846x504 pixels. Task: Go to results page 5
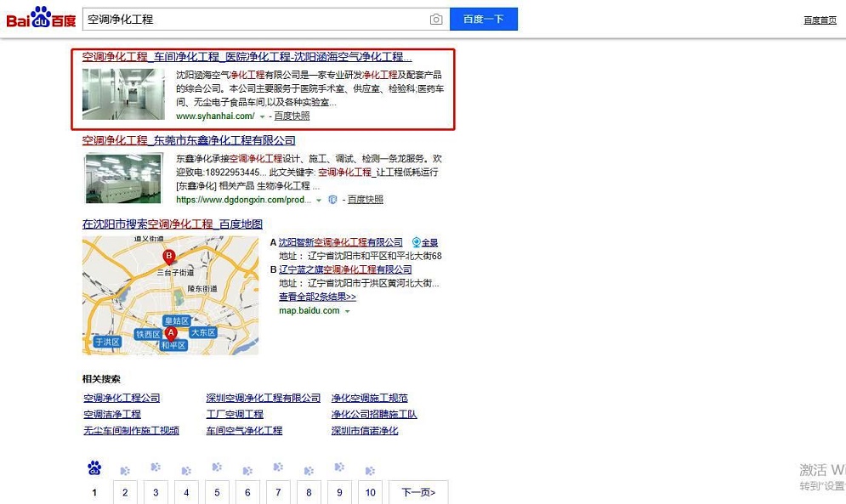pyautogui.click(x=217, y=492)
